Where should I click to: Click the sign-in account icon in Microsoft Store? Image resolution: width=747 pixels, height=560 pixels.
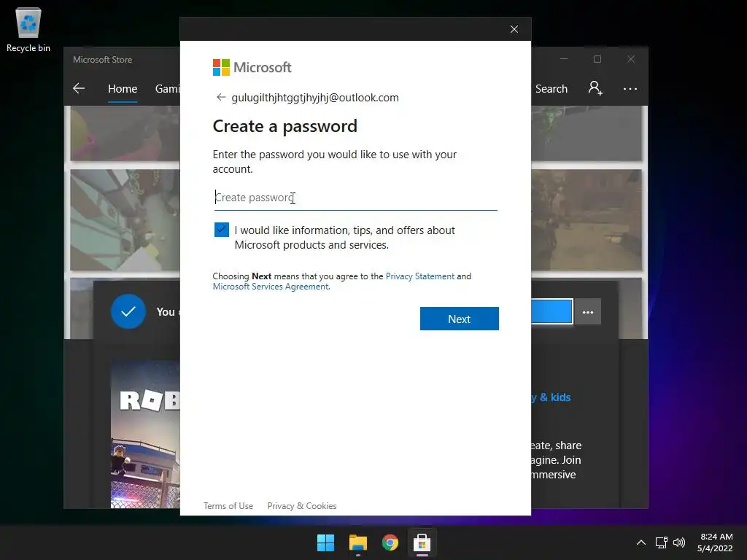[x=595, y=88]
